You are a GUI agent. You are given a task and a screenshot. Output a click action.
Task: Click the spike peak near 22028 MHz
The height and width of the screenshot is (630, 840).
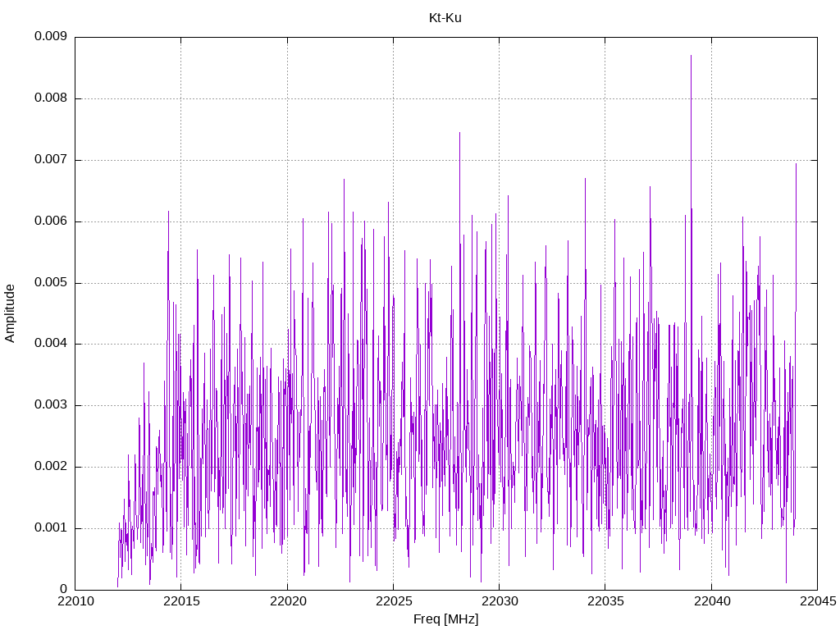pyautogui.click(x=459, y=133)
